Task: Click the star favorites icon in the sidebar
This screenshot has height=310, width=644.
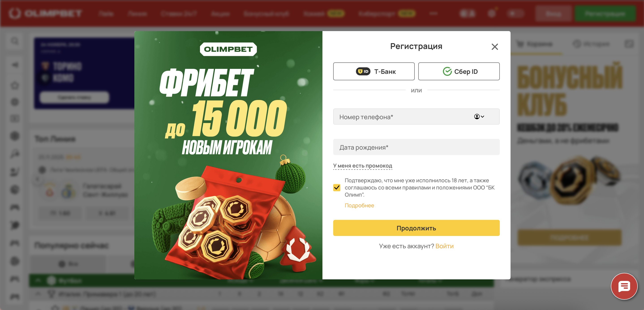Action: pyautogui.click(x=15, y=85)
